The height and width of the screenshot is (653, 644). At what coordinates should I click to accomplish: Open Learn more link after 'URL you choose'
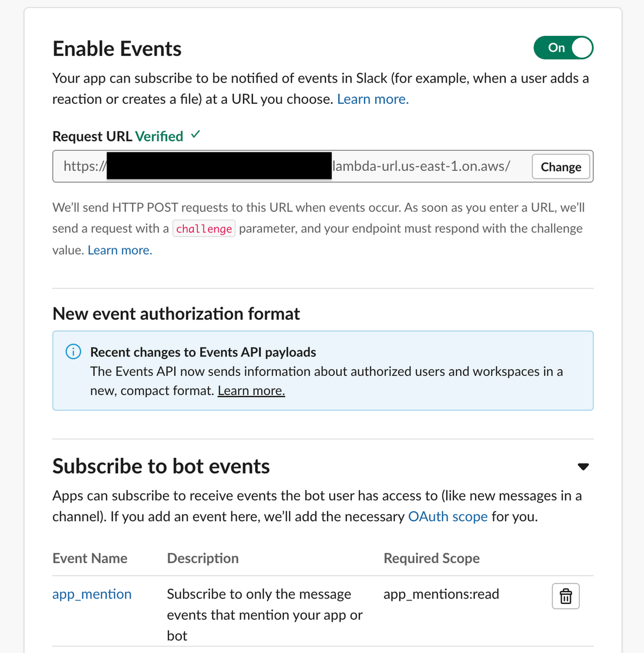pyautogui.click(x=373, y=99)
